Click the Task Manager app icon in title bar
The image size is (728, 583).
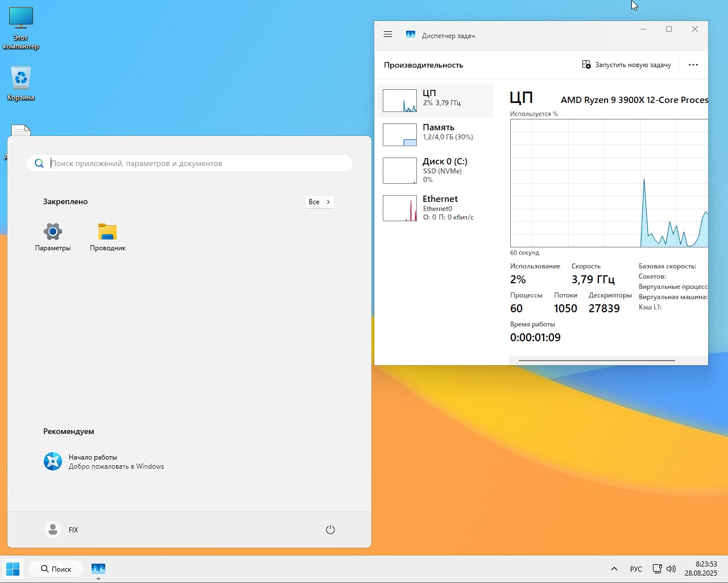(411, 35)
